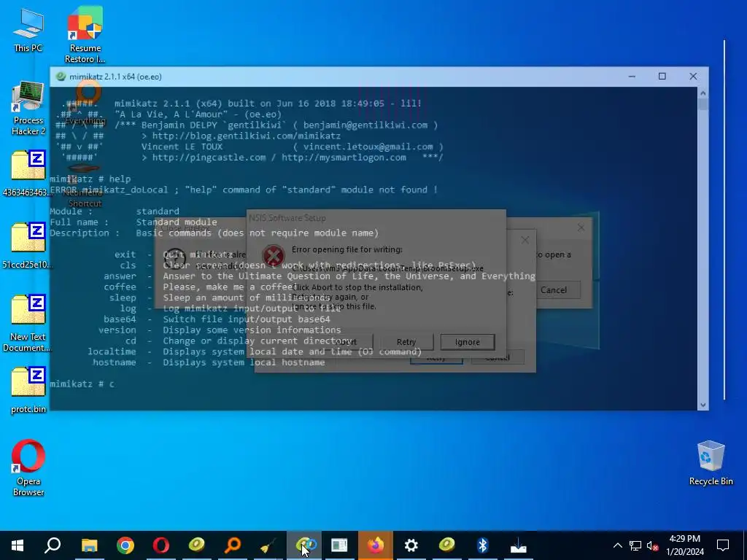Open the Action Center notification icon
747x560 pixels.
point(723,545)
